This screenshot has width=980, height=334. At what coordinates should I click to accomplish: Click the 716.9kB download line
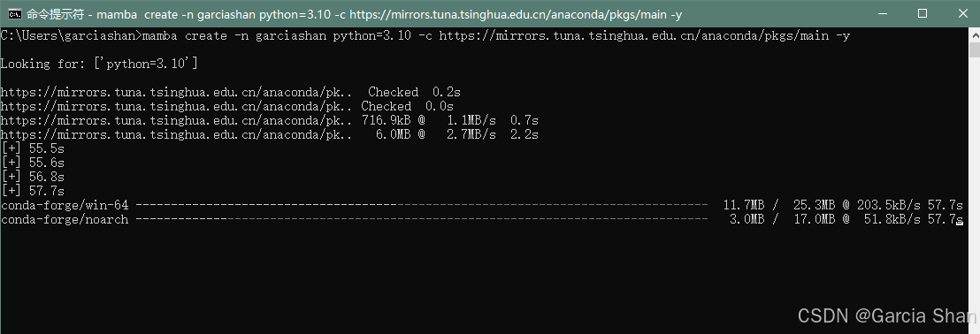point(270,120)
